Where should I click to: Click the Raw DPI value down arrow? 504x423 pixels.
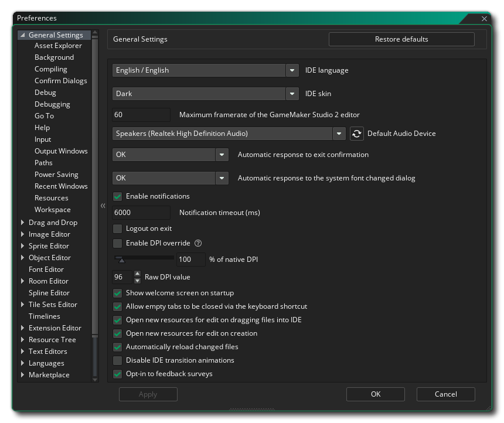[138, 281]
